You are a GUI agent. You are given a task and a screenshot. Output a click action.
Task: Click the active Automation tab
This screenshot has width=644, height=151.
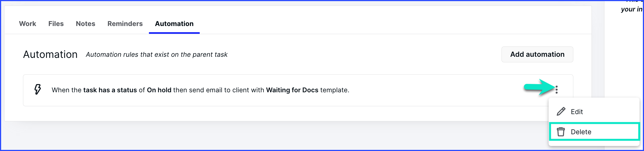point(174,24)
